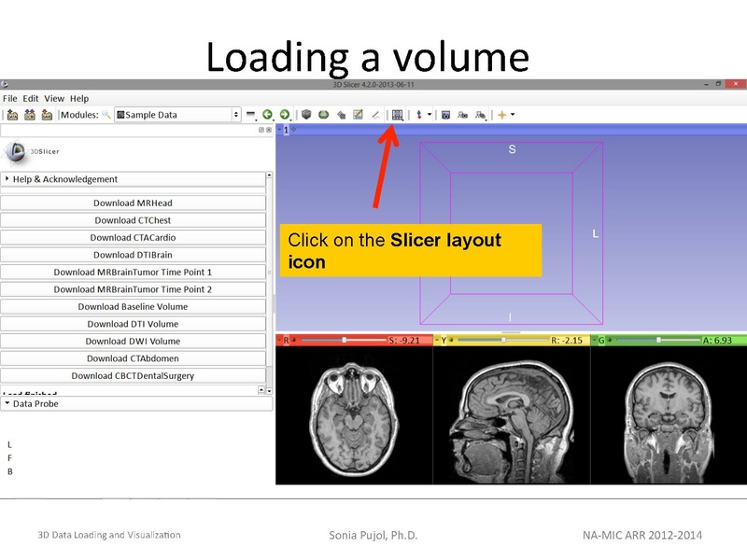
Task: Click the Y label of yellow slice view
Action: pos(444,341)
